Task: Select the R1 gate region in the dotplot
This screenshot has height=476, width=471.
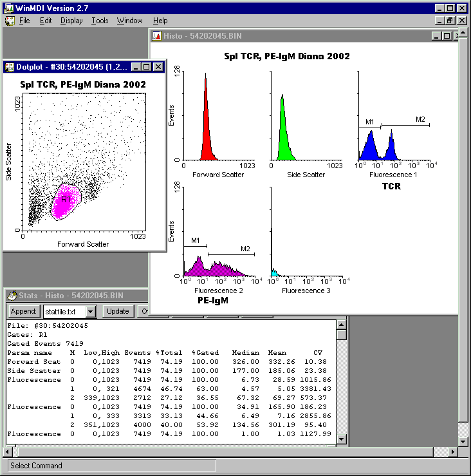Action: 66,201
